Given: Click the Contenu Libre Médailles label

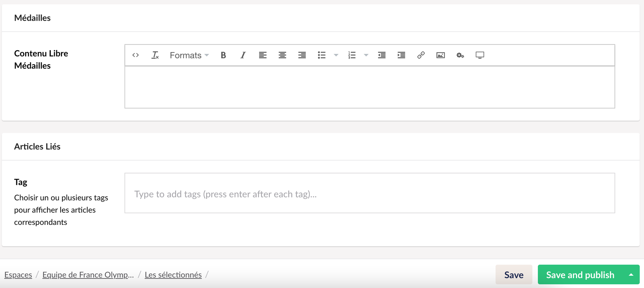Looking at the screenshot, I should [41, 59].
